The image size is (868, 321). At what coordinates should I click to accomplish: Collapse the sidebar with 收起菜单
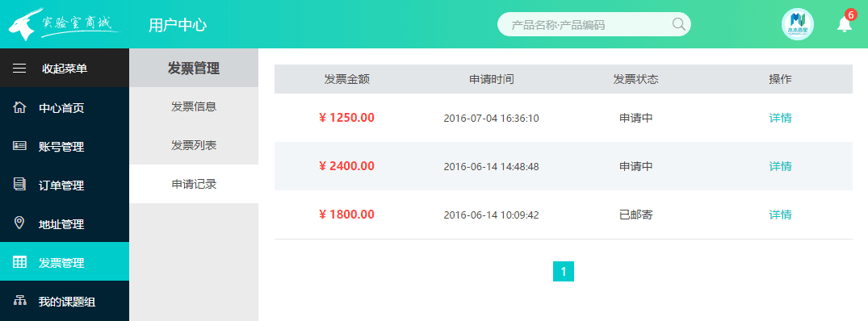click(65, 68)
